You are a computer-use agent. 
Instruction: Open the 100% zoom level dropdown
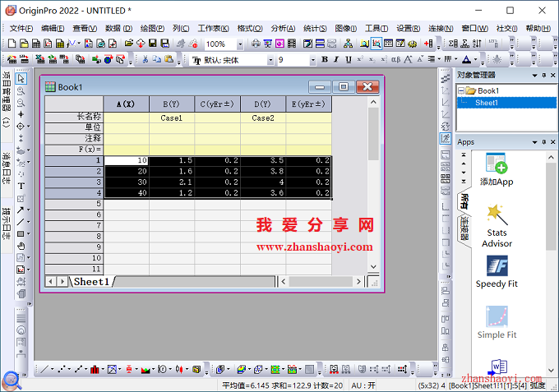pos(240,44)
